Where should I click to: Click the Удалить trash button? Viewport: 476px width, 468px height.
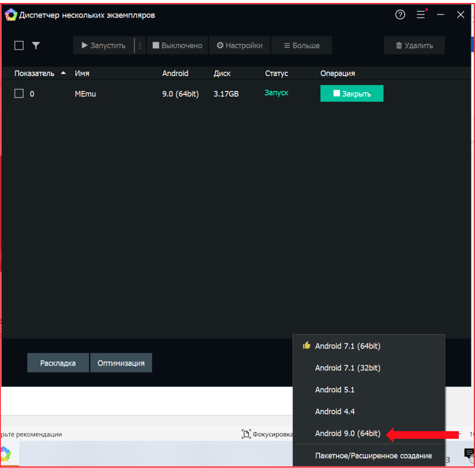click(x=414, y=46)
